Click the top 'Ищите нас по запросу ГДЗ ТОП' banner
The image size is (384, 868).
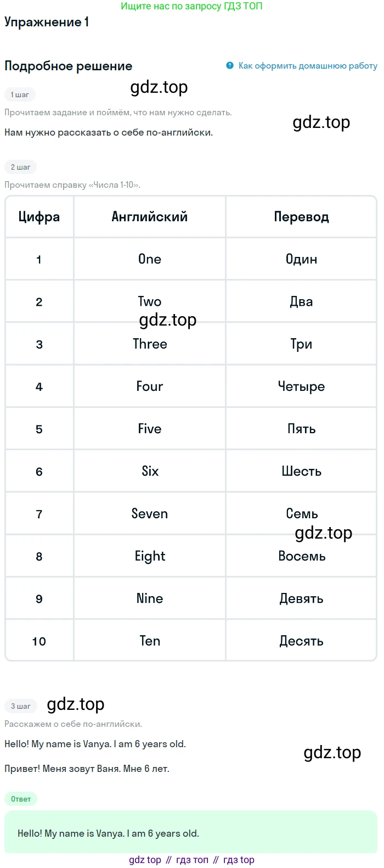pos(191,6)
